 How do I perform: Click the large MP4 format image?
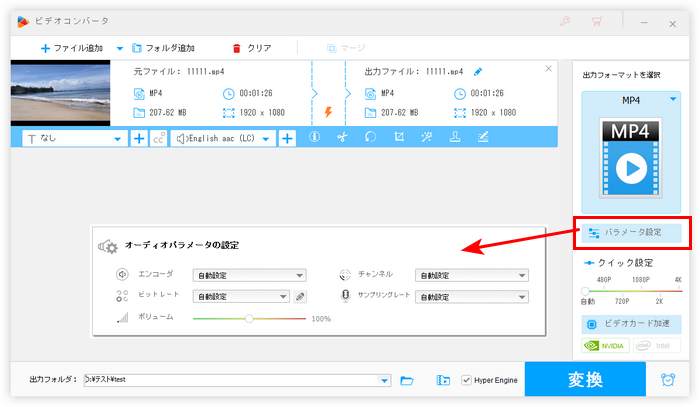[631, 158]
